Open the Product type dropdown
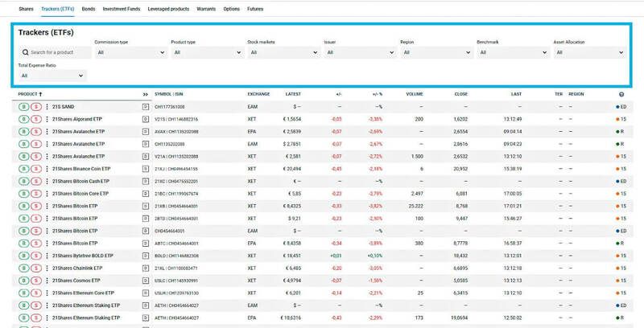 pos(207,52)
